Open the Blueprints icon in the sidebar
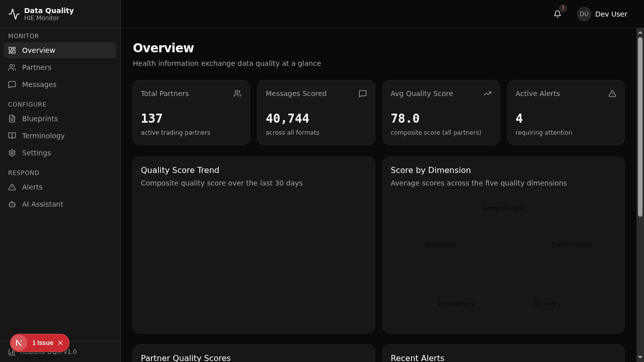The height and width of the screenshot is (362, 644). point(12,119)
